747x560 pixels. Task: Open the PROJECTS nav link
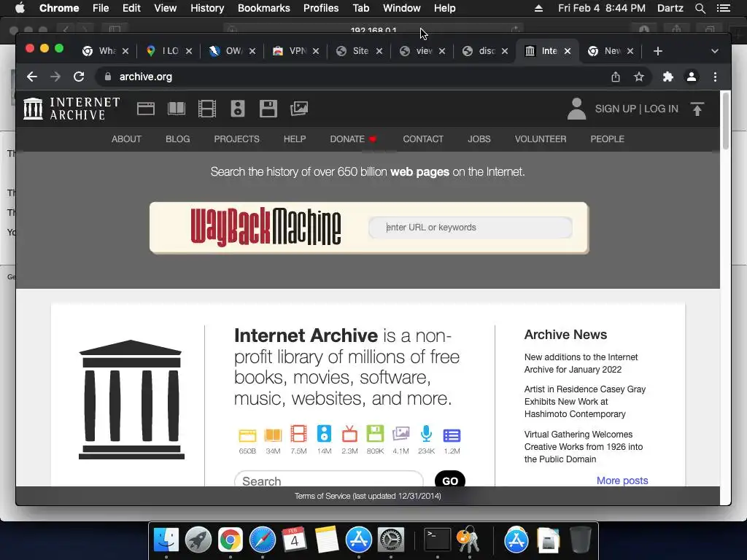coord(237,139)
